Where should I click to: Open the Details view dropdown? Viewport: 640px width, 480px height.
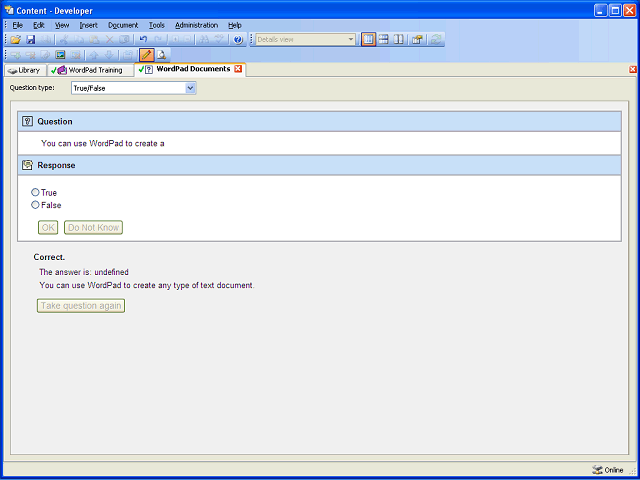click(351, 40)
